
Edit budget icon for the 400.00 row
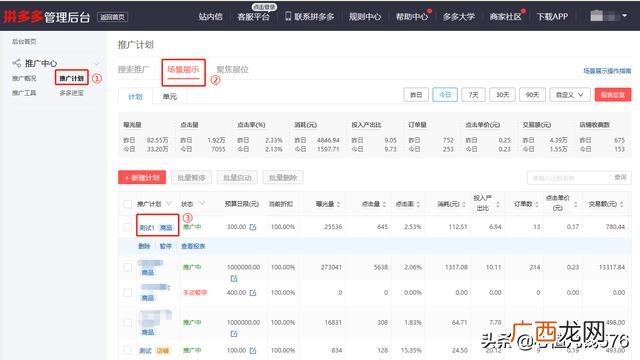click(x=253, y=293)
